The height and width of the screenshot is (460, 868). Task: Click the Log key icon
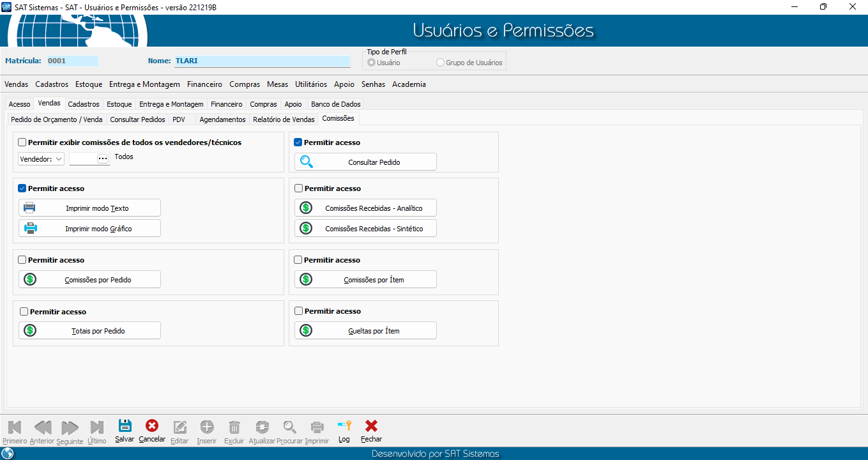coord(344,427)
